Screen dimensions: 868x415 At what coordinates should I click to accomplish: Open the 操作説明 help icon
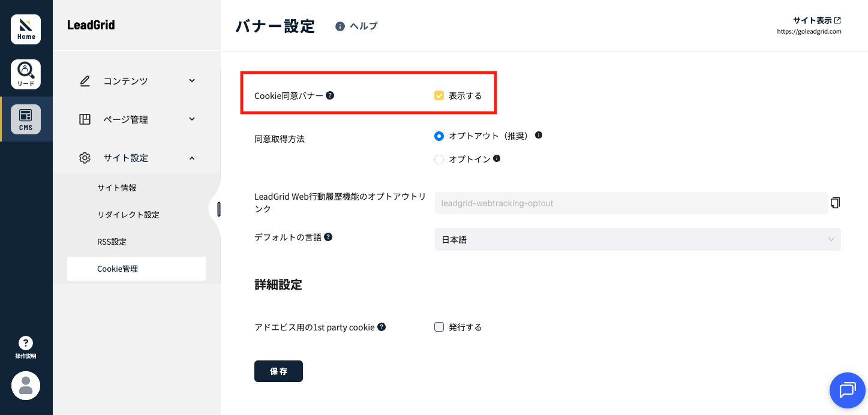point(26,347)
